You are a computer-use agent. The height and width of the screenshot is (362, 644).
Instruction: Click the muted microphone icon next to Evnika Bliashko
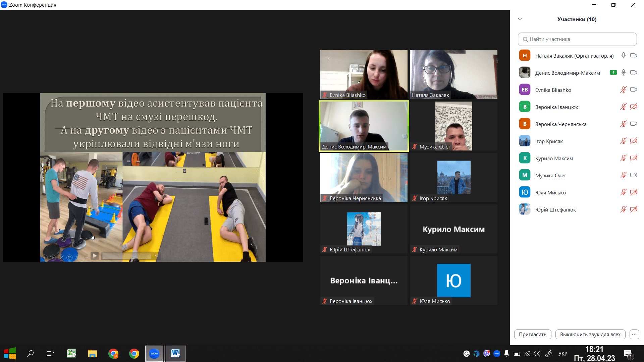point(623,90)
